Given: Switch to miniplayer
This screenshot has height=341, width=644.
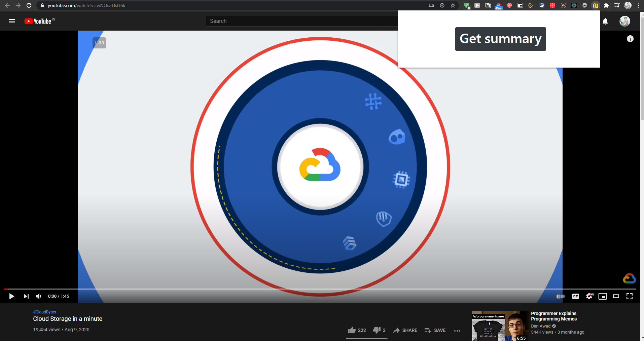Looking at the screenshot, I should coord(603,296).
